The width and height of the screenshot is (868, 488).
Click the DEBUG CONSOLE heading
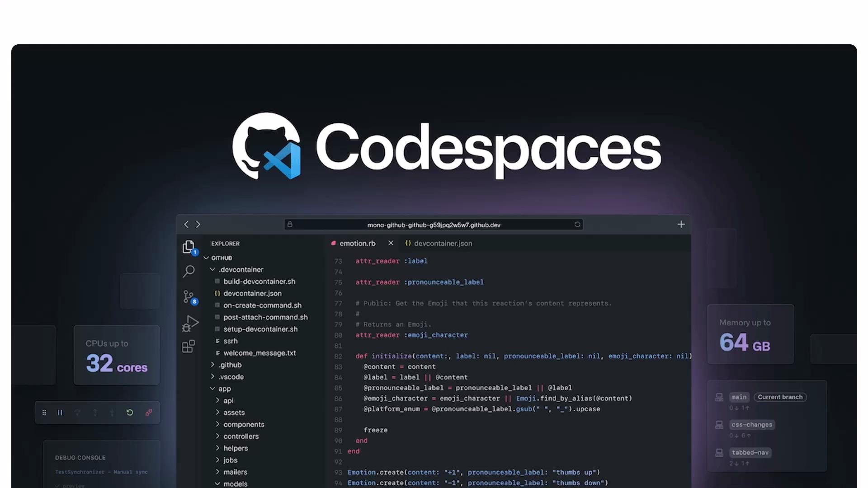tap(80, 458)
